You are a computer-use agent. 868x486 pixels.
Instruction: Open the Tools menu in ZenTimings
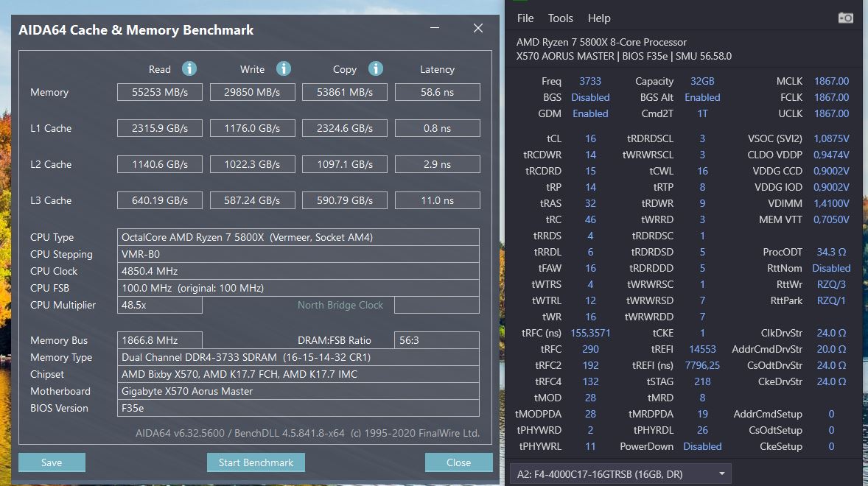[560, 18]
